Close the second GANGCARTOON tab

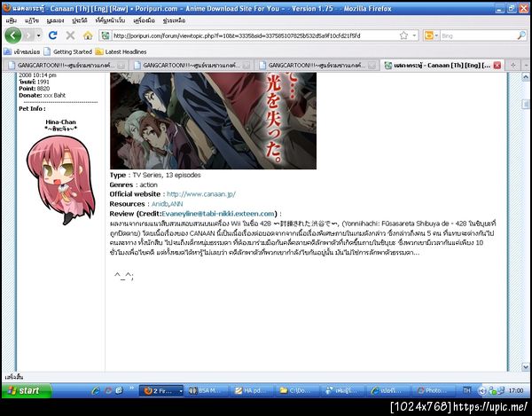(247, 66)
